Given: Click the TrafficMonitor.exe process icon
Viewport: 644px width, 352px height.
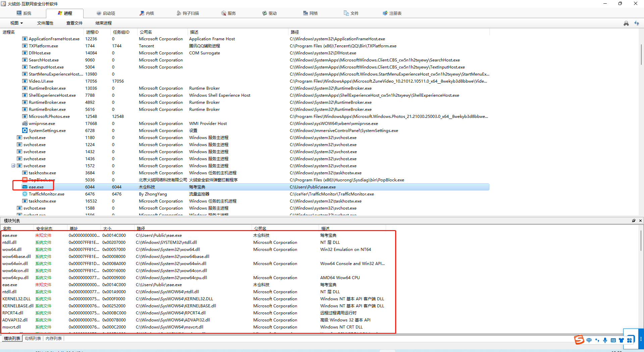Looking at the screenshot, I should coord(25,194).
